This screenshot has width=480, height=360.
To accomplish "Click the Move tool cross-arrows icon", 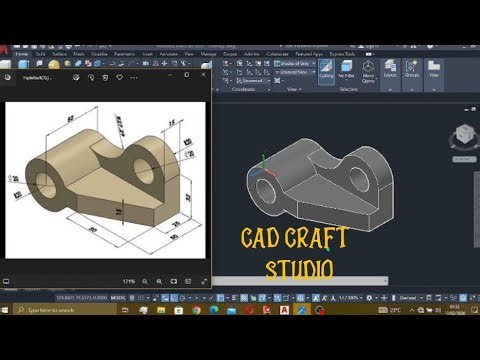I will (164, 63).
